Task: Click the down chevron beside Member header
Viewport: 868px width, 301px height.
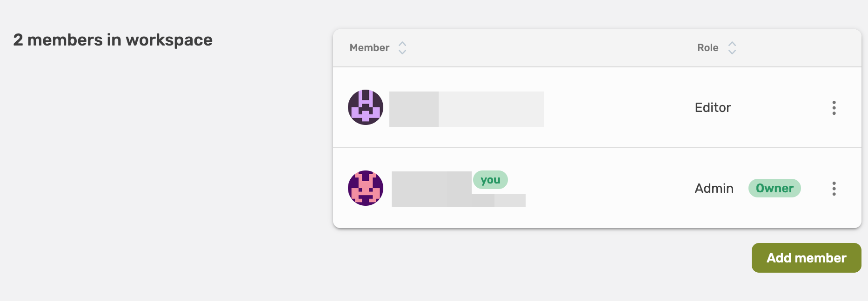Action: pyautogui.click(x=402, y=52)
